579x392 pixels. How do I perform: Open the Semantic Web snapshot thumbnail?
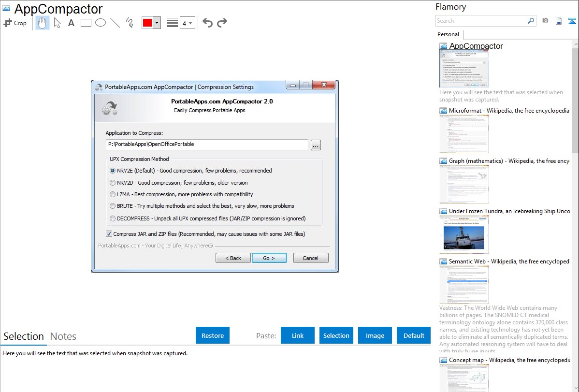pos(464,285)
